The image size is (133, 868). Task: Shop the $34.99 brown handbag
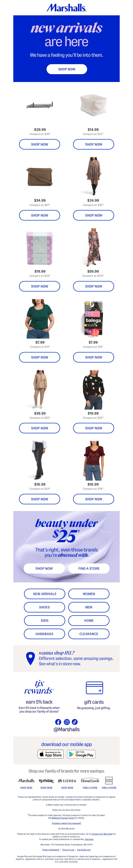point(40,215)
